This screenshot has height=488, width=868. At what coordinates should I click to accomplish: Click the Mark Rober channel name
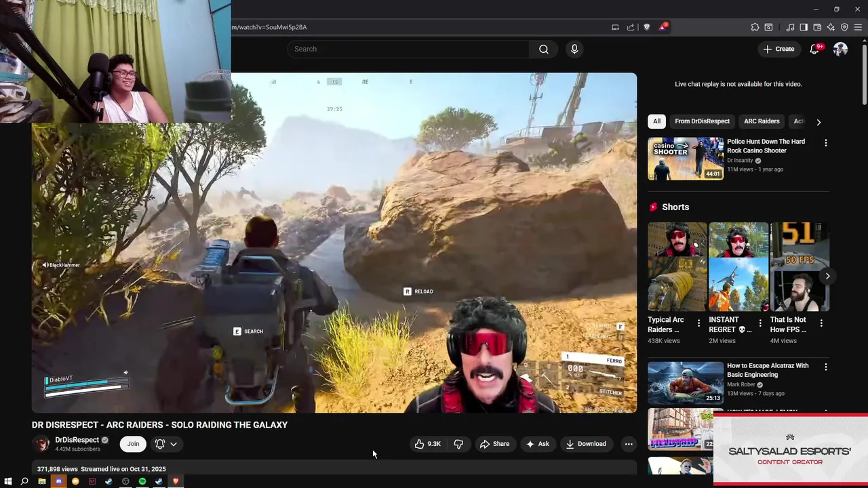tap(741, 385)
